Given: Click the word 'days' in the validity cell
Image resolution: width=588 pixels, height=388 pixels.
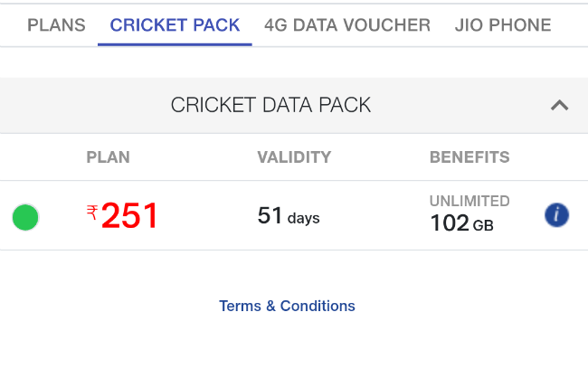Looking at the screenshot, I should [x=303, y=218].
